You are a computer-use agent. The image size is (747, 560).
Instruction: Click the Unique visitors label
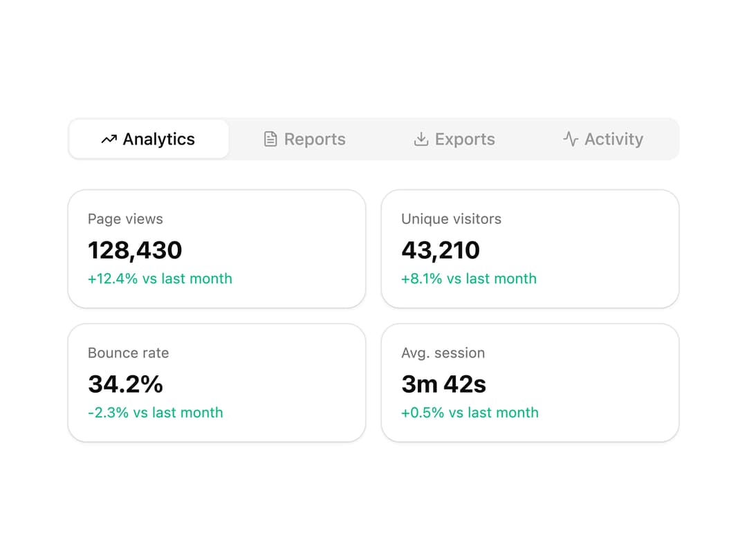[x=451, y=219]
